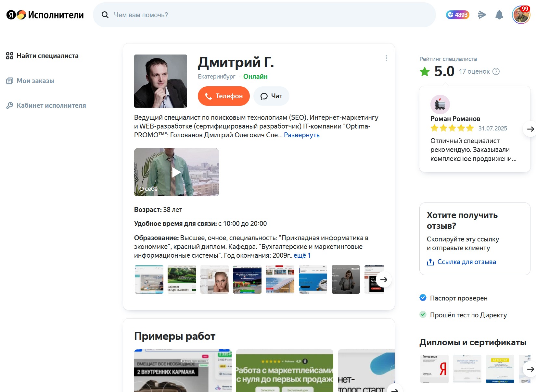The height and width of the screenshot is (392, 536).
Task: Open the three-dot menu on the profile card
Action: tap(386, 58)
